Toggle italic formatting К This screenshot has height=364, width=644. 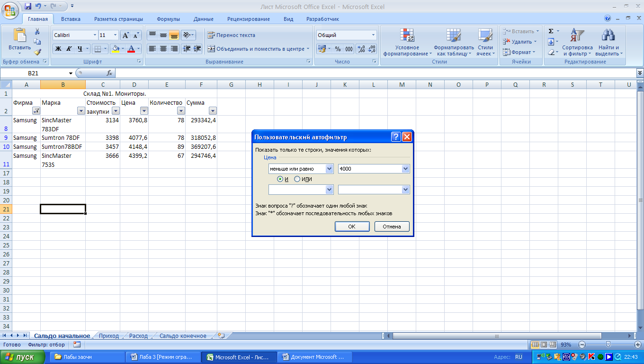[x=69, y=49]
